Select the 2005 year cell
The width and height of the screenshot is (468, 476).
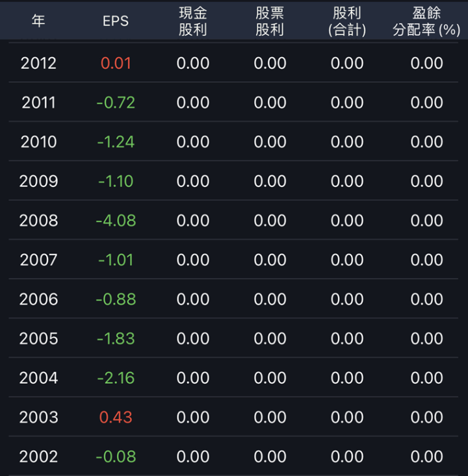[x=38, y=338]
